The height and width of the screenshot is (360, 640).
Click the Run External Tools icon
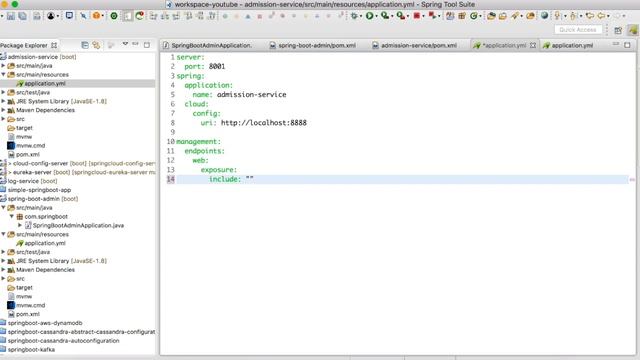401,16
